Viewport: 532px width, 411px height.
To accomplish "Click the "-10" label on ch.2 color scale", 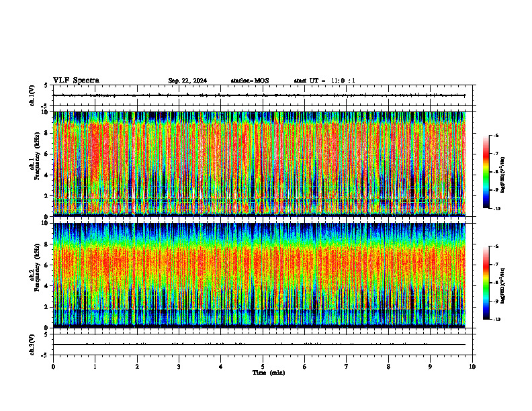I will [x=497, y=319].
